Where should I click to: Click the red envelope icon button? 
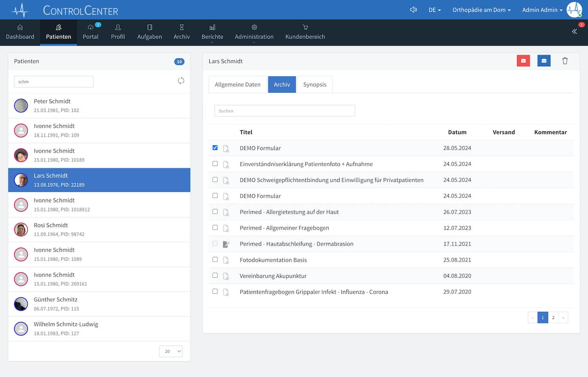[x=523, y=61]
